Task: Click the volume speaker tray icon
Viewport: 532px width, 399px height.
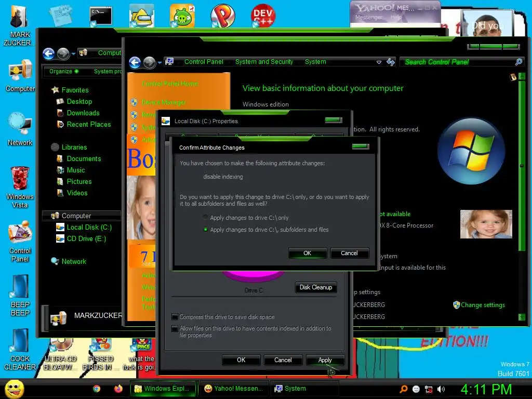Action: point(441,389)
